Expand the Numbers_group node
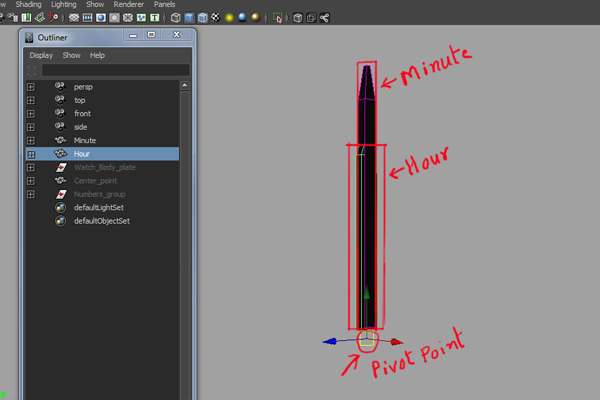Screen dimensions: 600x400 pos(31,194)
